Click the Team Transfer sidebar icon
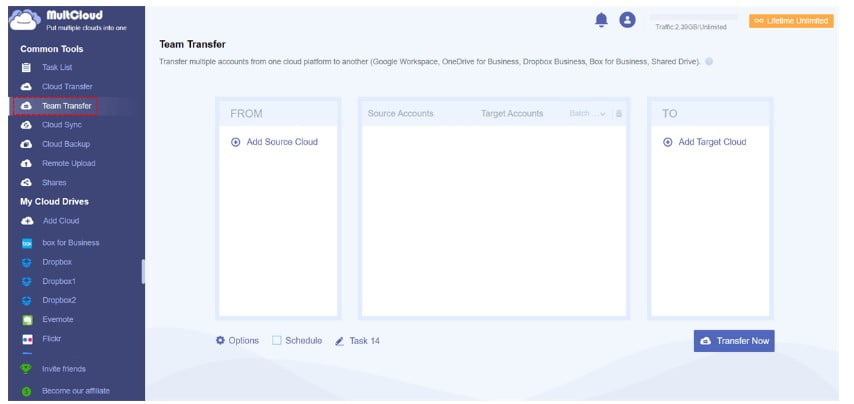 26,106
